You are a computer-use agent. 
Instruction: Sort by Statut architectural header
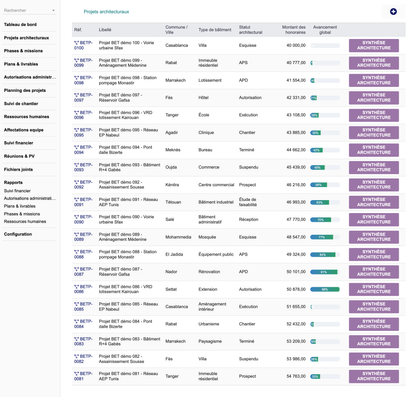click(x=251, y=30)
